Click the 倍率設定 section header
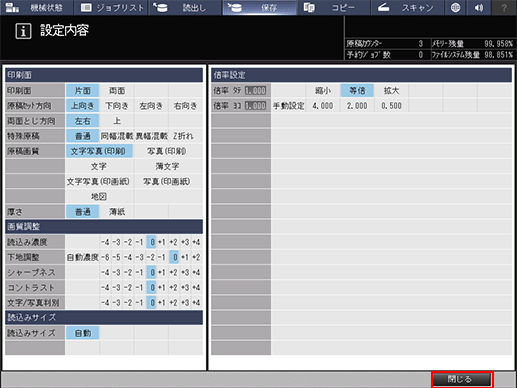The width and height of the screenshot is (517, 388). tap(361, 75)
